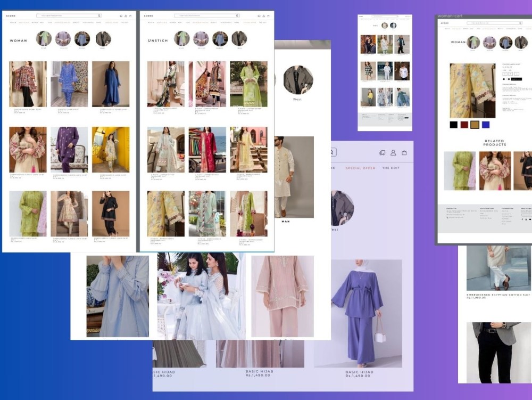Click search magnifier icon on Unstich page

coord(237,15)
